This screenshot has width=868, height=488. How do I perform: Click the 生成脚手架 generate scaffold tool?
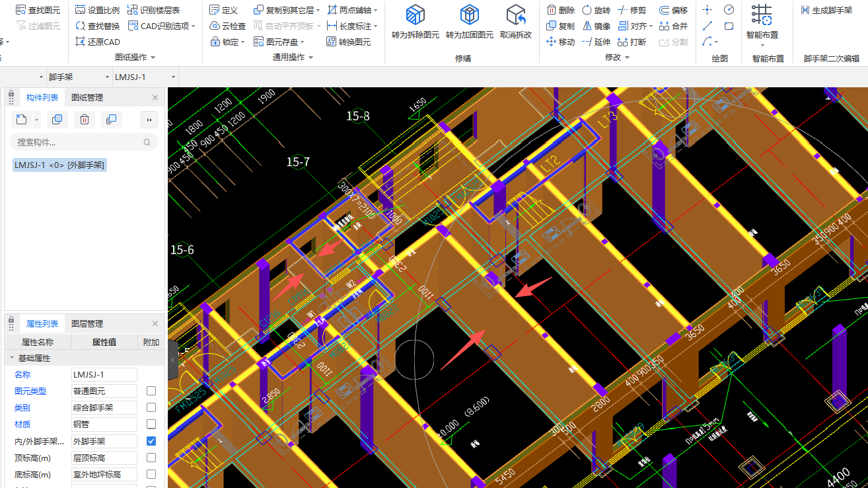click(x=826, y=10)
